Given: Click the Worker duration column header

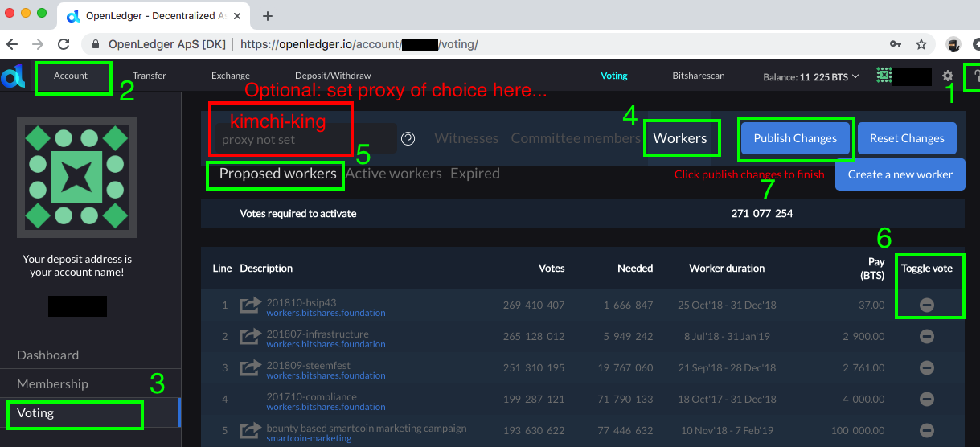Looking at the screenshot, I should pyautogui.click(x=727, y=268).
